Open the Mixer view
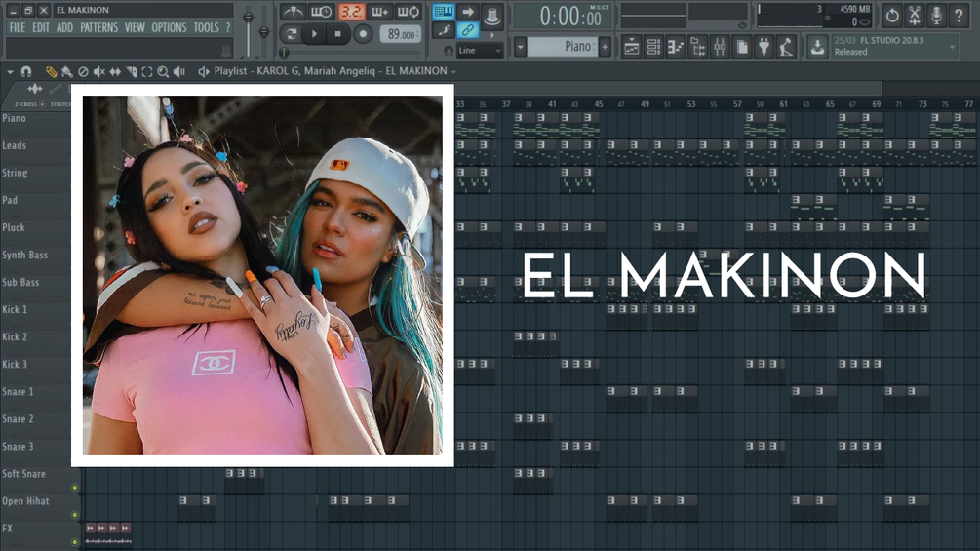Viewport: 980px width, 551px height. coord(720,47)
